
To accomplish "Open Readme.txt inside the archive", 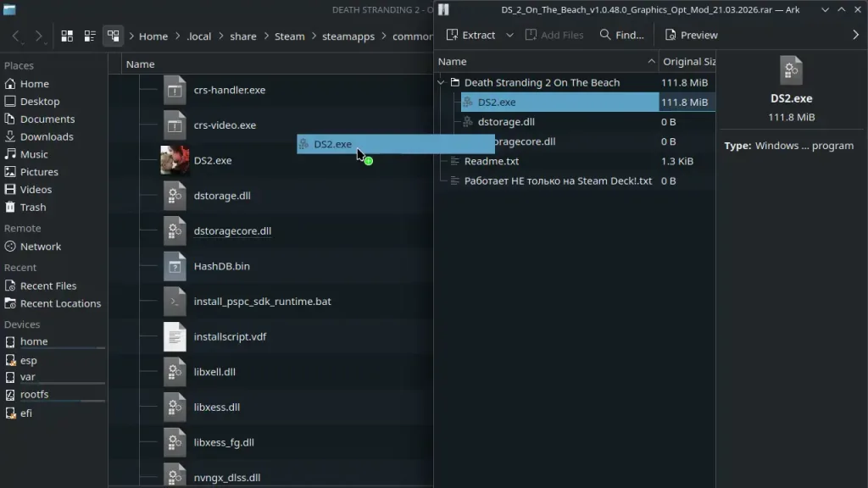I will 492,161.
